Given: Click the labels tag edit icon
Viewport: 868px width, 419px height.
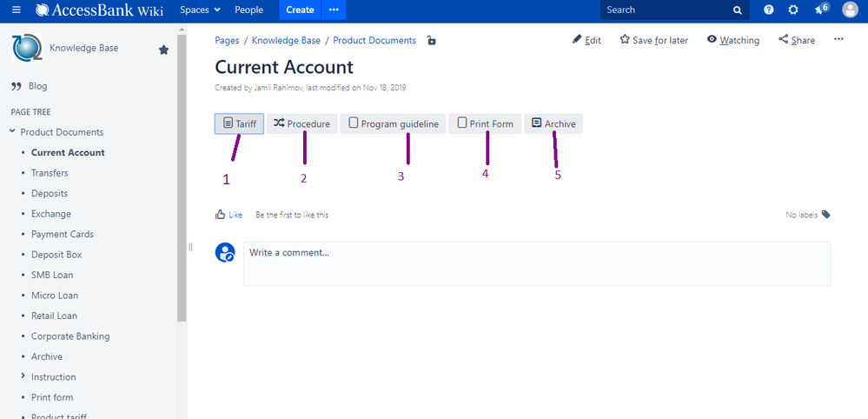Looking at the screenshot, I should click(x=826, y=215).
